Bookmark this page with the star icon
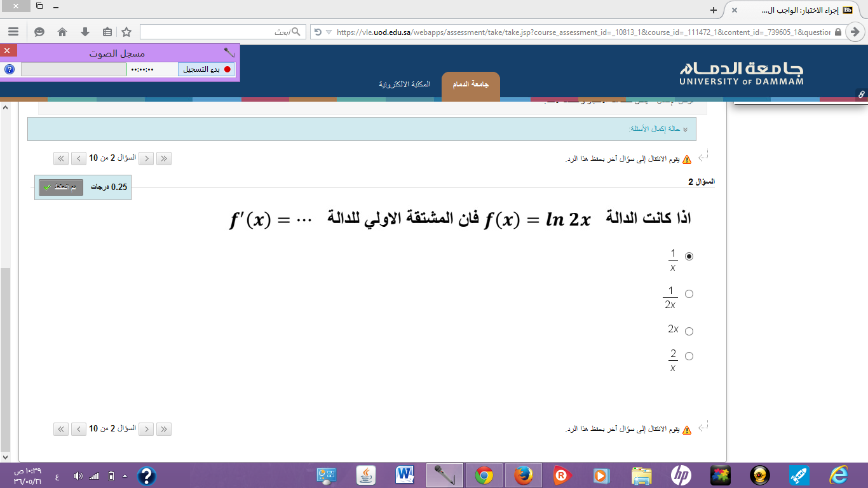This screenshot has height=488, width=868. pos(126,32)
